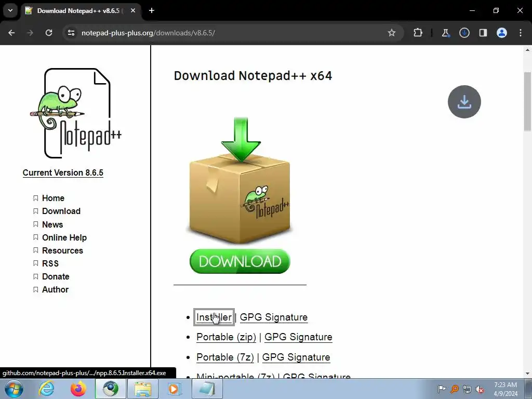Click the scrollbar down arrow
532x399 pixels.
pyautogui.click(x=527, y=374)
